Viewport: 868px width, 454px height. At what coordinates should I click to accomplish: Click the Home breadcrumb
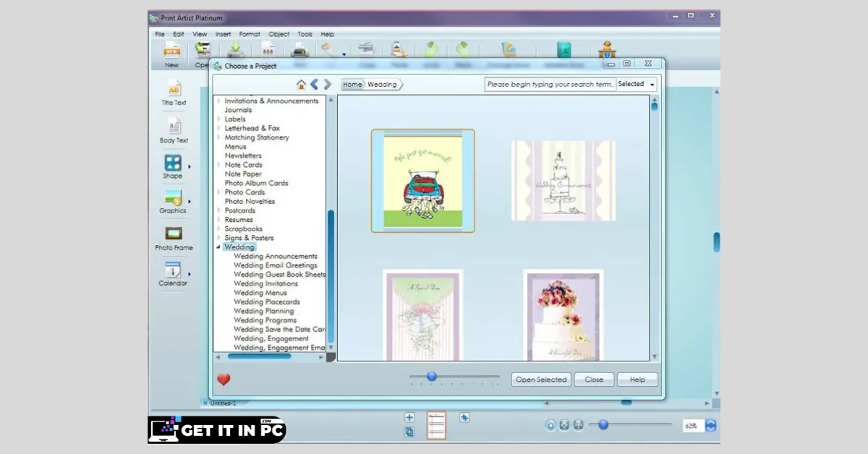coord(352,85)
